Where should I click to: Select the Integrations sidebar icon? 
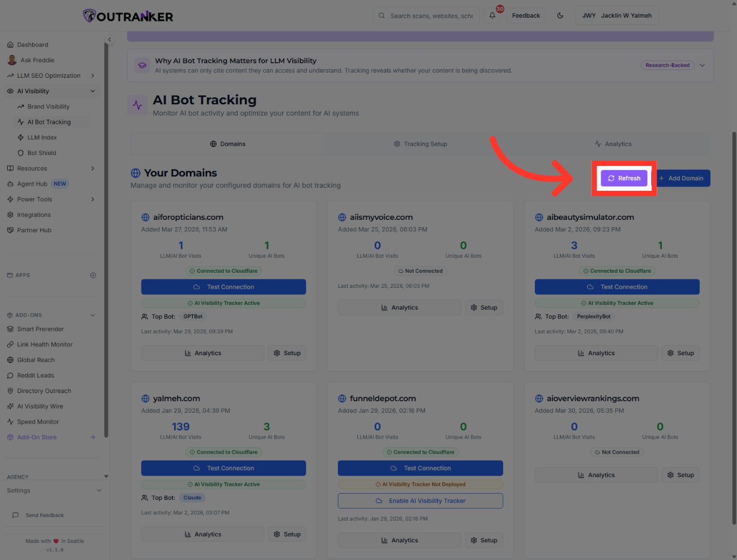point(11,214)
